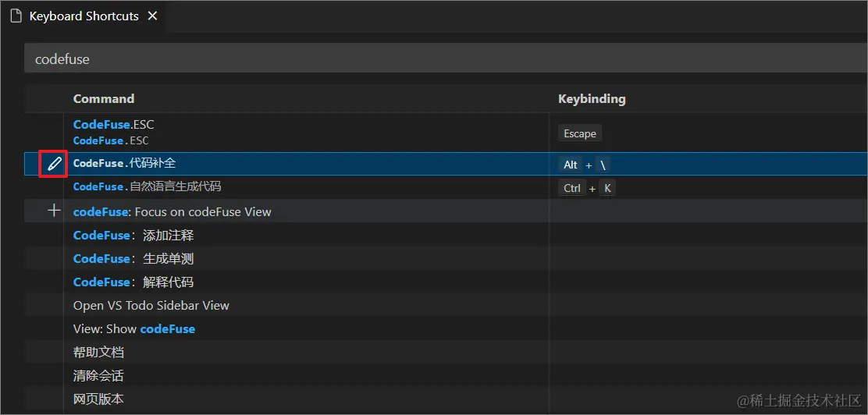Select the 网页版本 command row
This screenshot has height=415, width=868.
pyautogui.click(x=446, y=399)
